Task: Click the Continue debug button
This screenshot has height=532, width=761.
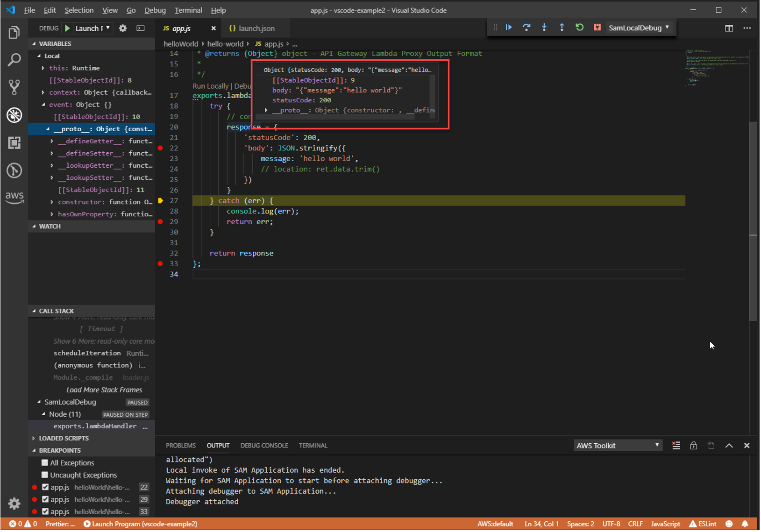Action: click(x=510, y=28)
